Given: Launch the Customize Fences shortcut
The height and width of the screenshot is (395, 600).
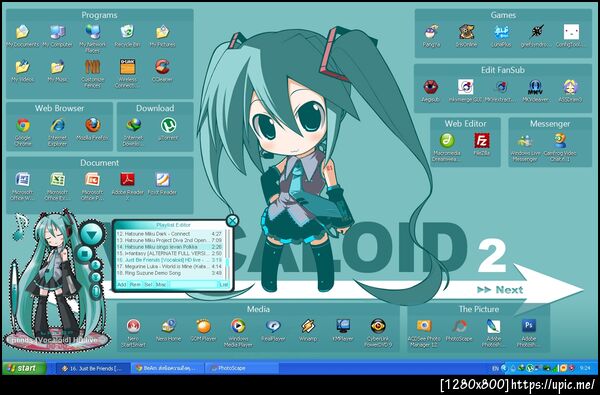Looking at the screenshot, I should (x=93, y=67).
